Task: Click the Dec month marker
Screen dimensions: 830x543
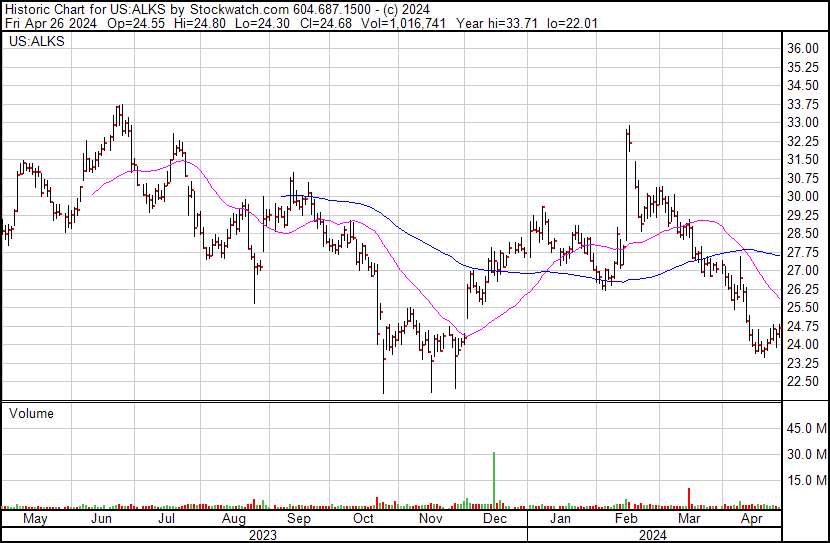Action: coord(495,520)
